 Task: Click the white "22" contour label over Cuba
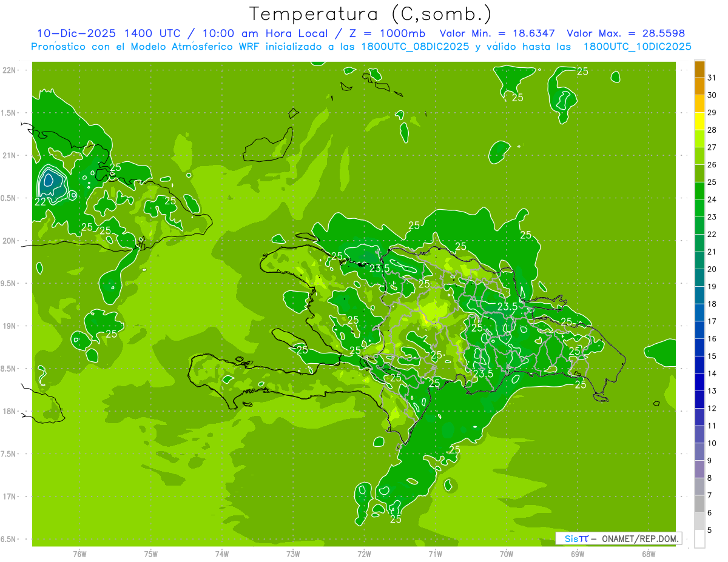point(40,202)
